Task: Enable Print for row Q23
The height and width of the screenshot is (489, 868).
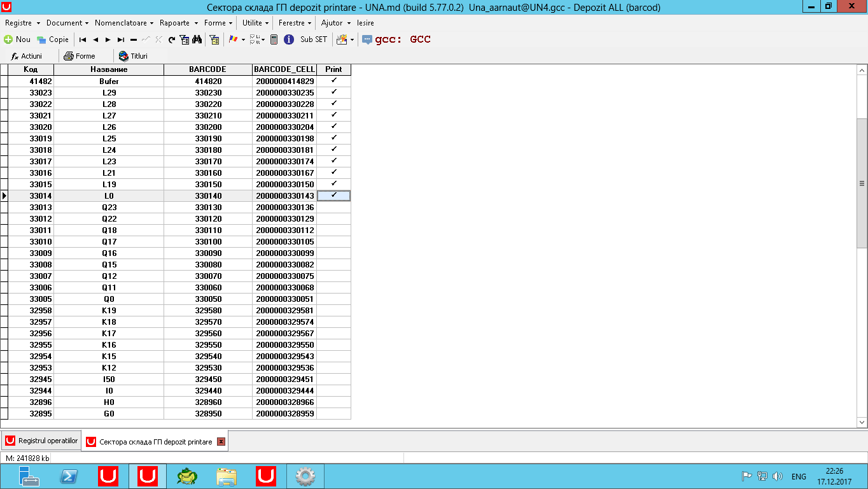Action: pos(333,207)
